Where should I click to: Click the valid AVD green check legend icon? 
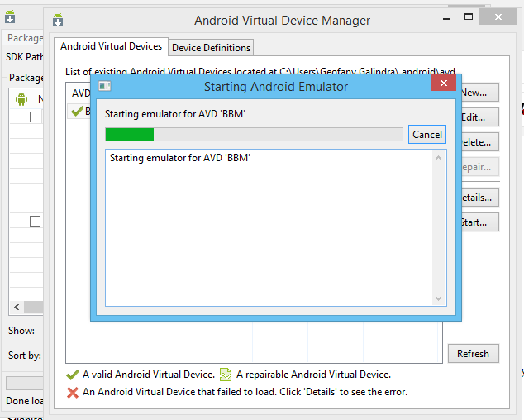(73, 375)
